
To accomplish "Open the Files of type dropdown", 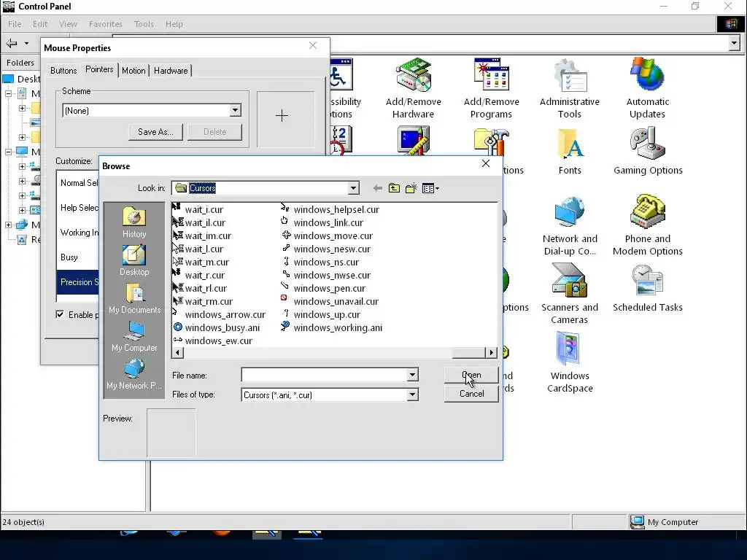I will (413, 394).
